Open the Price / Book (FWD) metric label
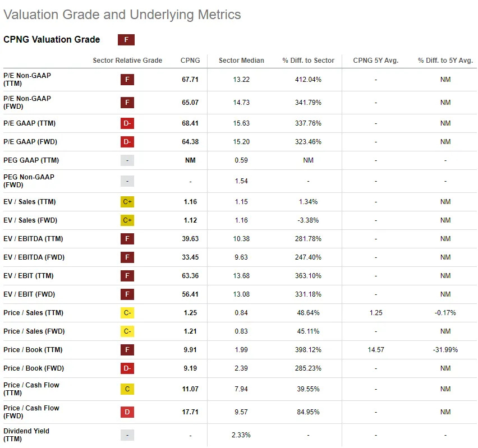This screenshot has height=448, width=478. (x=34, y=368)
